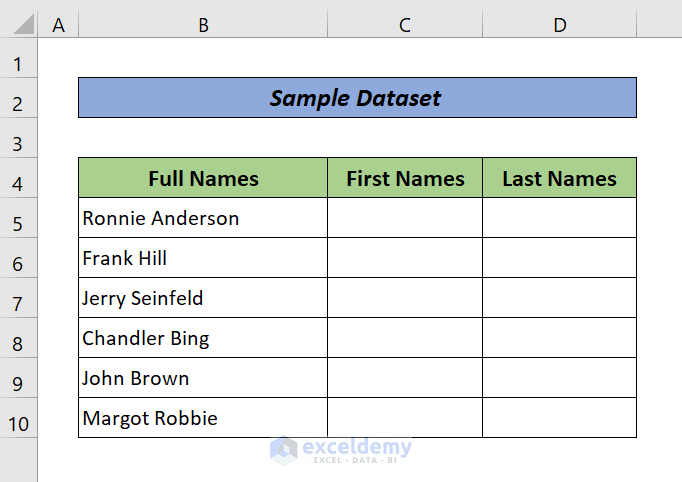
Task: Select column D header
Action: tap(559, 25)
